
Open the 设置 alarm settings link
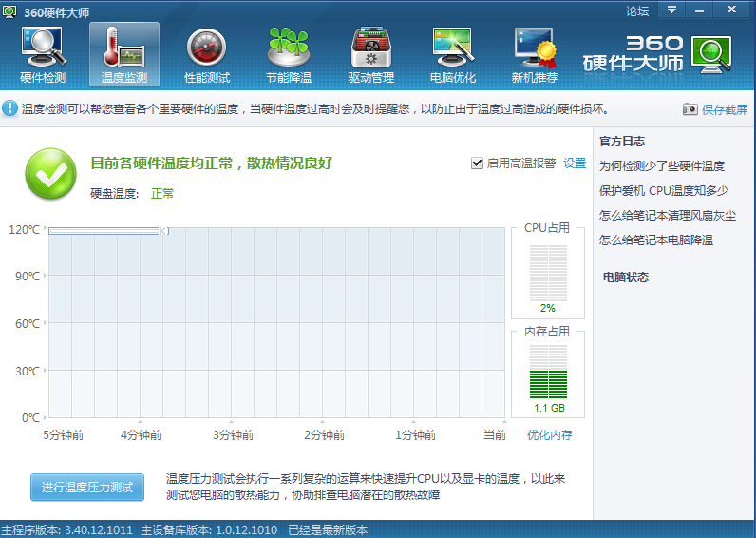[x=575, y=163]
